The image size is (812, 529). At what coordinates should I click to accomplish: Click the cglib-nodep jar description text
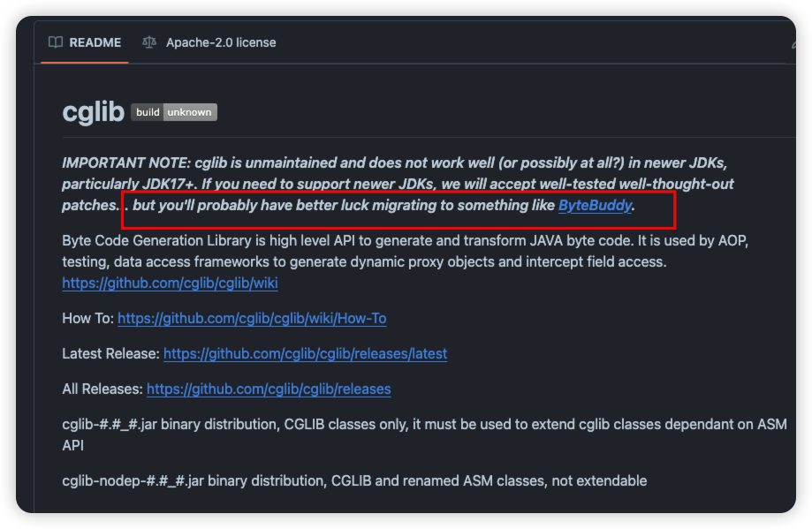[354, 480]
